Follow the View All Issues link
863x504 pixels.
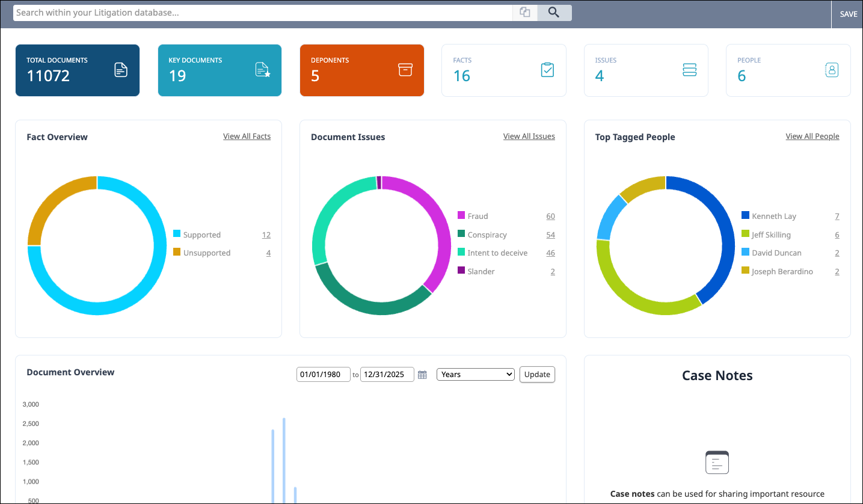tap(529, 137)
